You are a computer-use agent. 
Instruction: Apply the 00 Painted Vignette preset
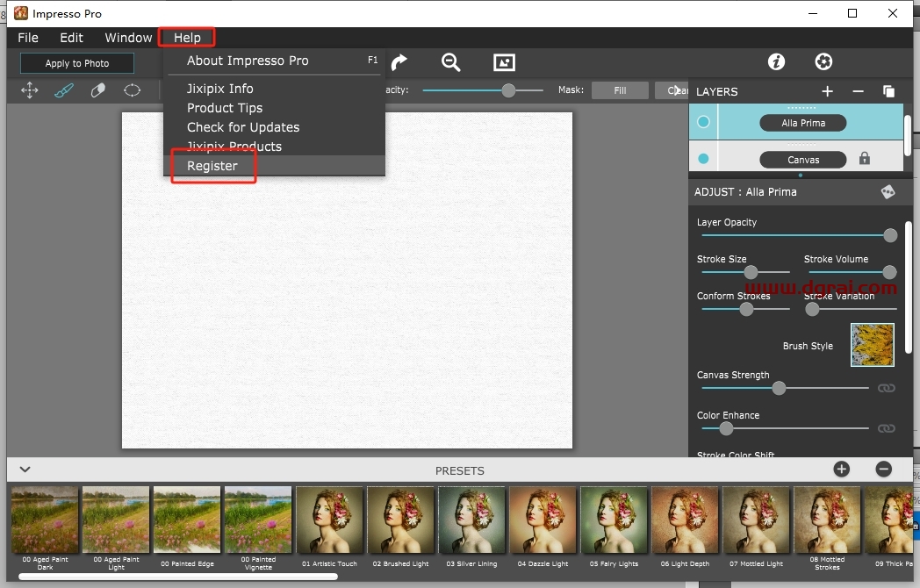tap(257, 520)
